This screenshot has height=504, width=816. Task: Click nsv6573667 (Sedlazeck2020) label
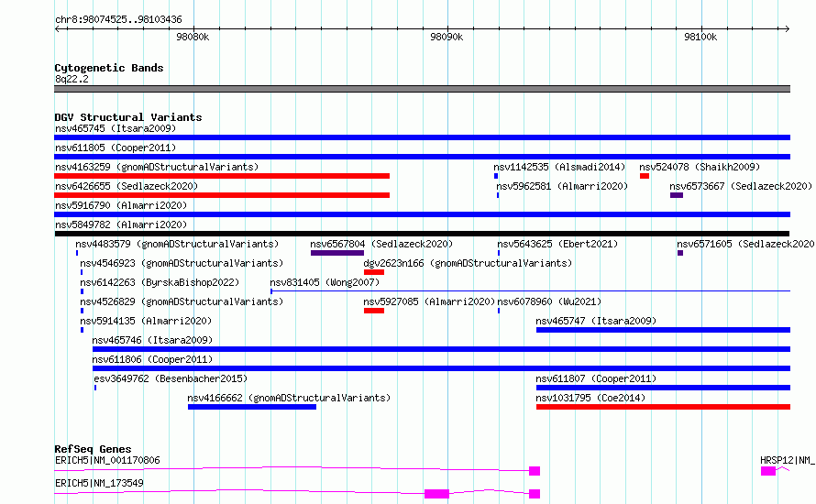point(741,186)
